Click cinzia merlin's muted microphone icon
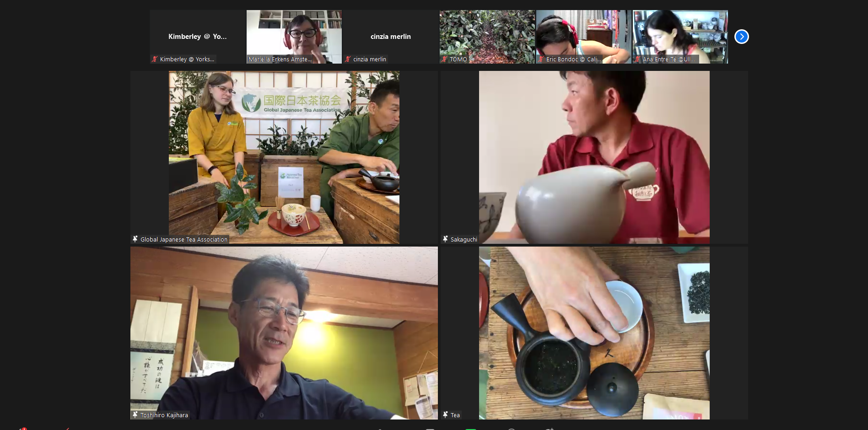Screen dimensions: 868x430 [x=348, y=59]
